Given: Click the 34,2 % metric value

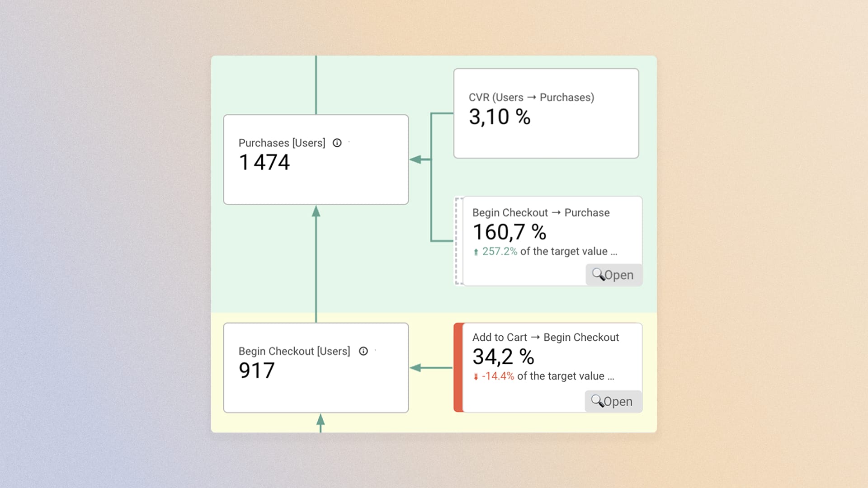Looking at the screenshot, I should click(x=503, y=357).
